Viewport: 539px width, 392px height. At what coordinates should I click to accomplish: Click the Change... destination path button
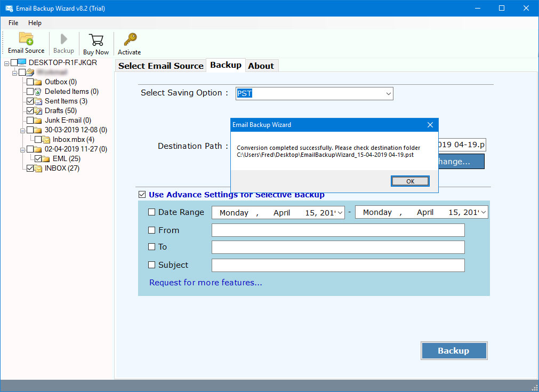pyautogui.click(x=461, y=162)
